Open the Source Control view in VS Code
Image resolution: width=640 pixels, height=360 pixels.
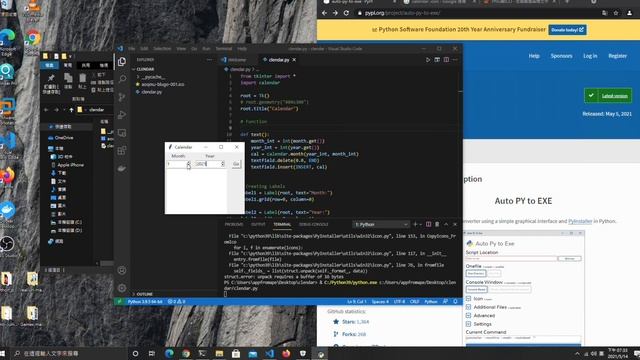(x=122, y=97)
